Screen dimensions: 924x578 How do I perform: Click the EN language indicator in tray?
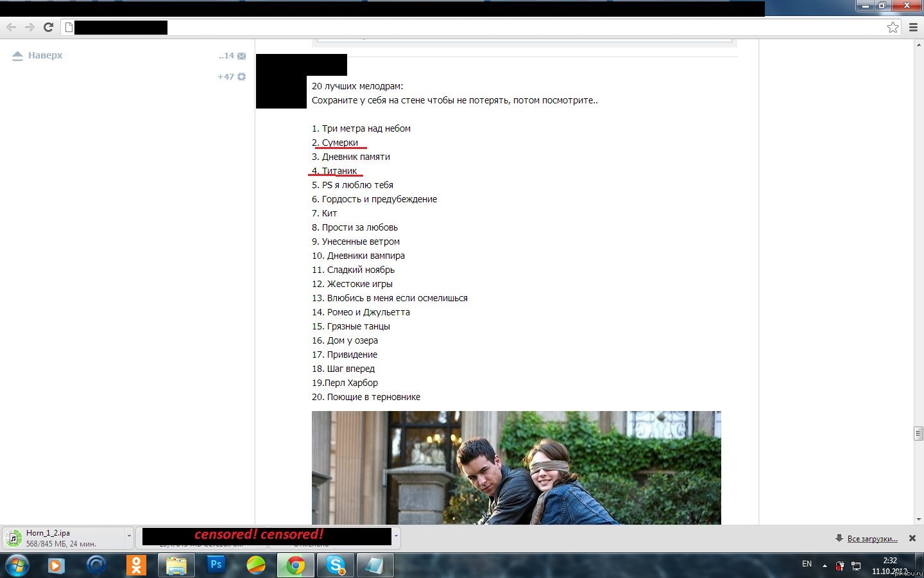(x=807, y=564)
